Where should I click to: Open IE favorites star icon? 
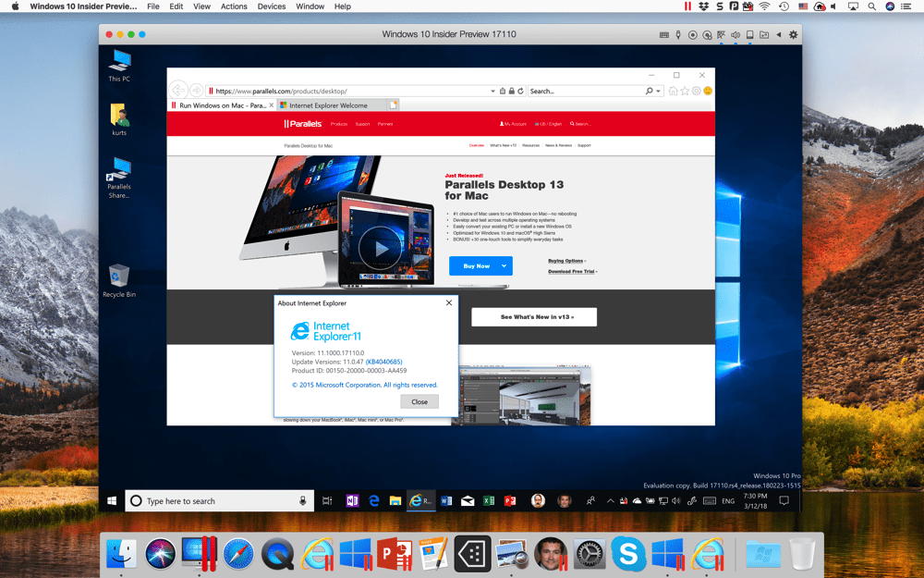point(685,91)
